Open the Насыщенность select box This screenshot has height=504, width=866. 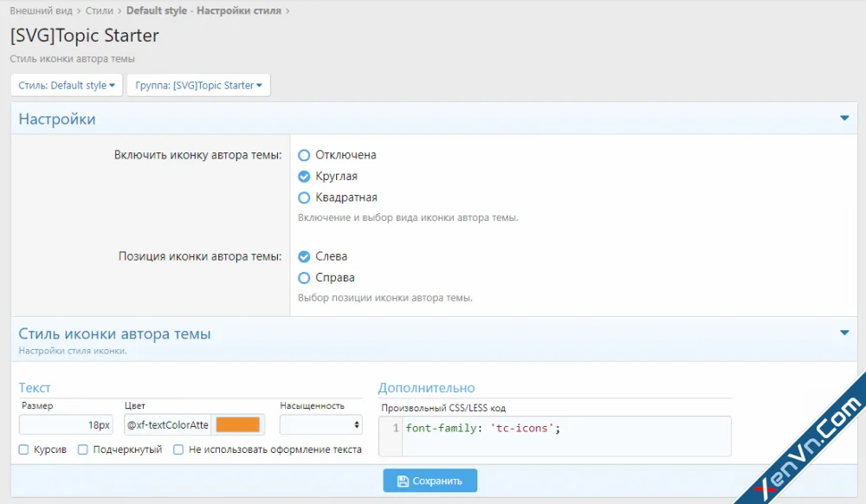[x=320, y=424]
